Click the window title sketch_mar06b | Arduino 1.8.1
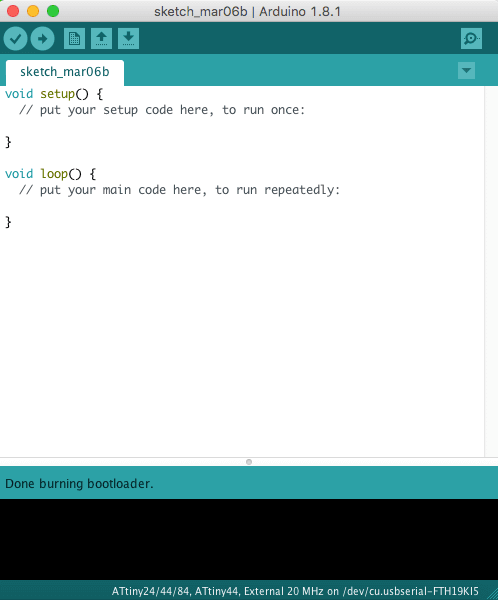498x600 pixels. point(247,11)
